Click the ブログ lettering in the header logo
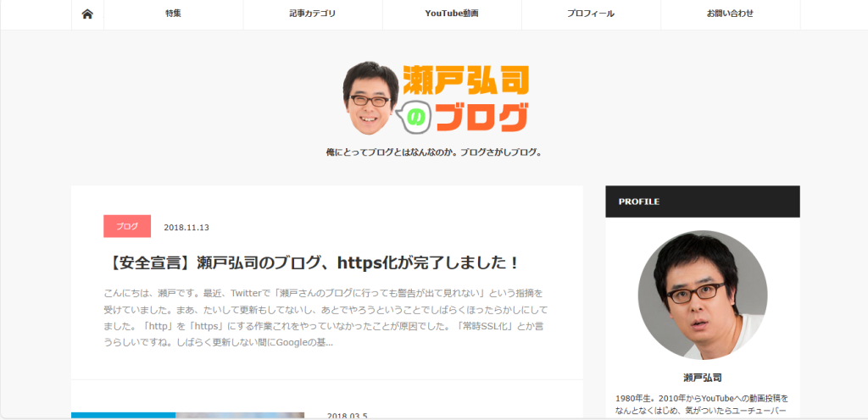Screen dimensions: 868x420 tap(481, 118)
